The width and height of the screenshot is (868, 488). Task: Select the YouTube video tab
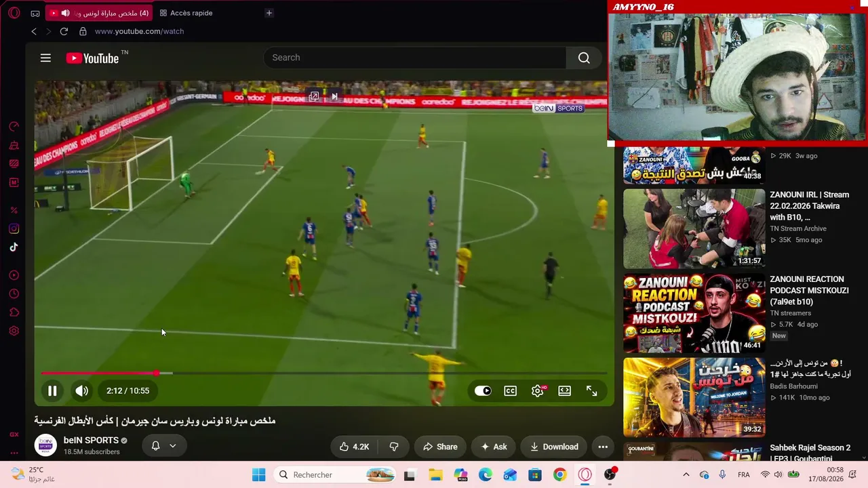coord(99,13)
